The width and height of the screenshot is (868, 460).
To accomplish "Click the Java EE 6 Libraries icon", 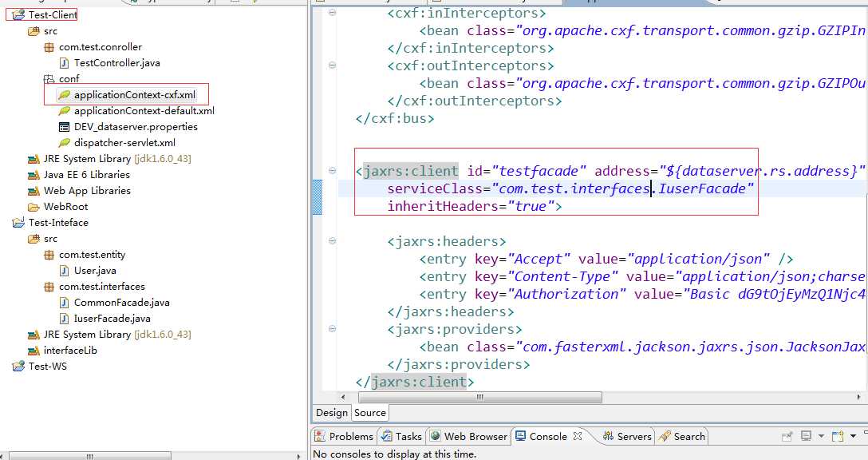I will [x=34, y=175].
